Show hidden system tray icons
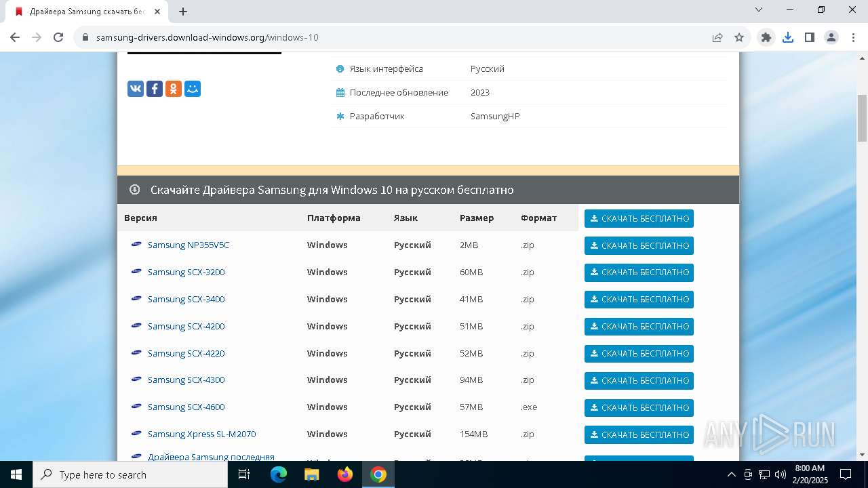The height and width of the screenshot is (488, 868). coord(731,474)
